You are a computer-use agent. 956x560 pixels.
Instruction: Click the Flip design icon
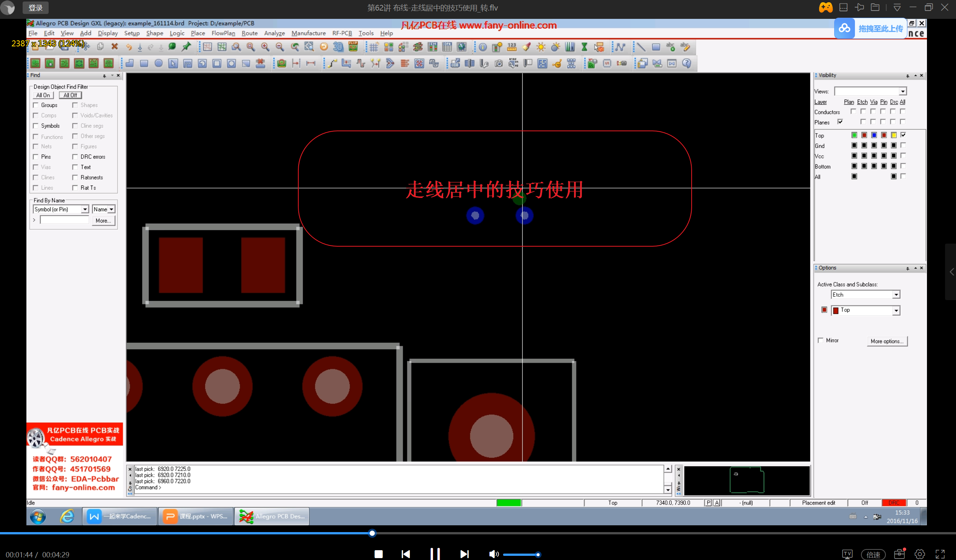click(x=353, y=47)
